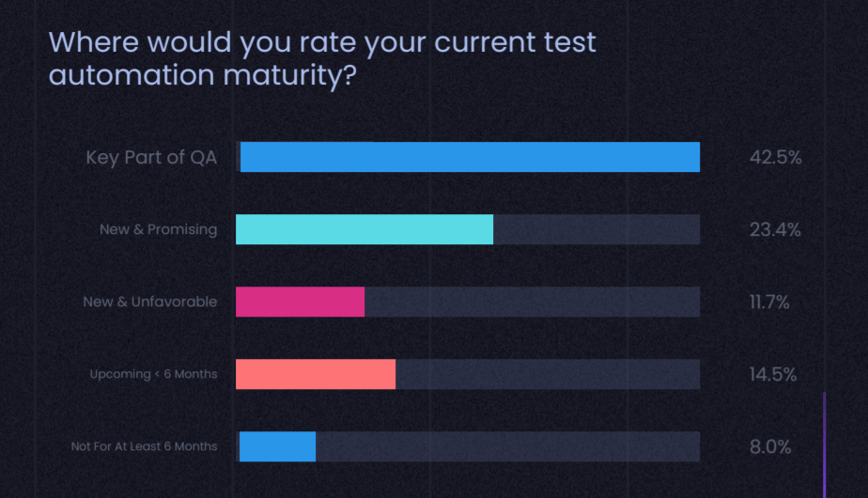Select the Upcoming < 6 Months label
This screenshot has width=868, height=498.
(153, 374)
